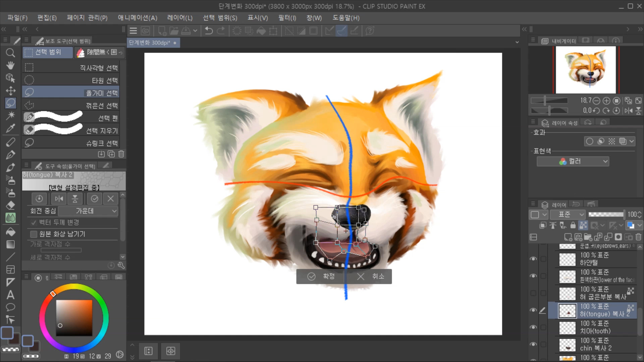Open the 레이어(L) menu
644x362 pixels.
point(179,18)
